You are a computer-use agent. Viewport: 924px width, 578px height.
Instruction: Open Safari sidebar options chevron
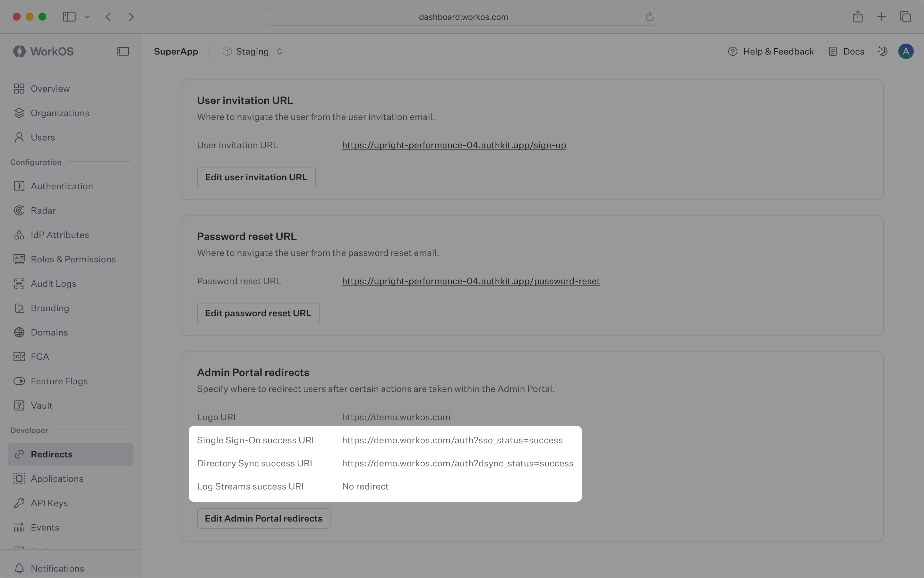(x=87, y=17)
